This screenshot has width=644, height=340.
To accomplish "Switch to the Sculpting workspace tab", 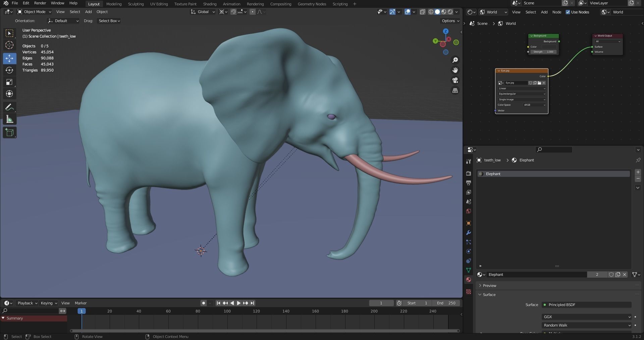I will [x=136, y=4].
